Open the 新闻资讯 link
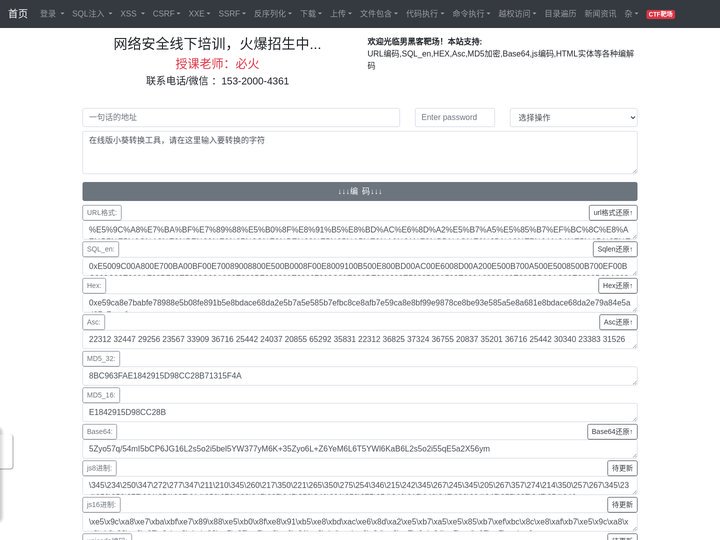 pyautogui.click(x=600, y=14)
